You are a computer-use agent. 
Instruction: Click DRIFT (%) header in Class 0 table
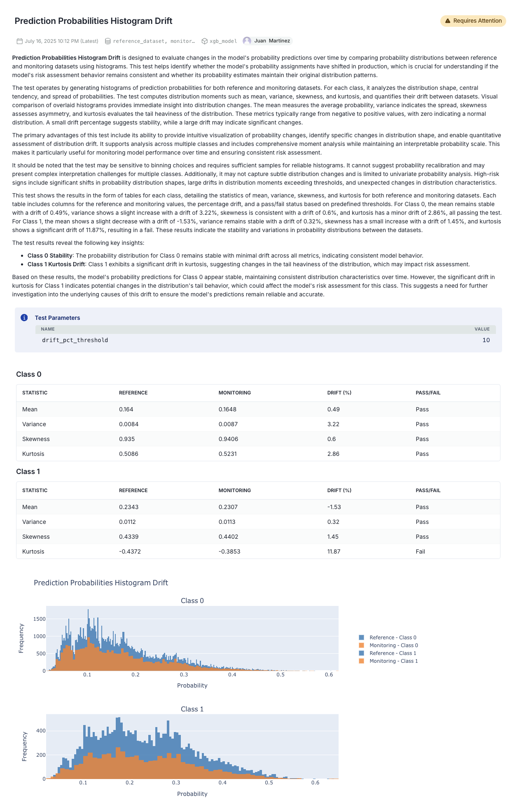pyautogui.click(x=339, y=393)
